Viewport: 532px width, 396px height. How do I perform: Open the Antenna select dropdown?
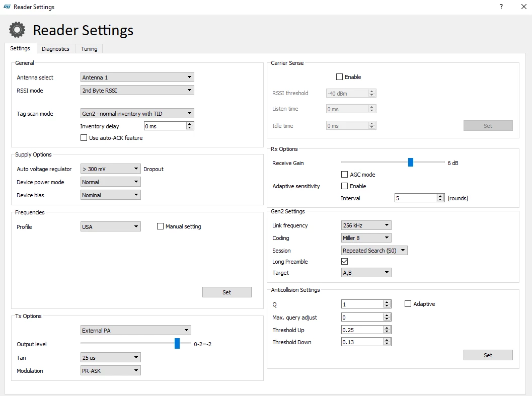[137, 77]
